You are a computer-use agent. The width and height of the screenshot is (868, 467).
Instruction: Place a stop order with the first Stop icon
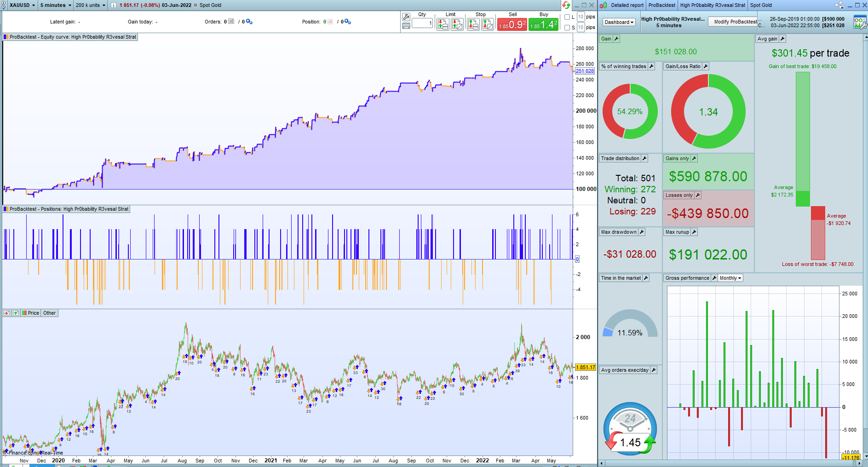click(473, 24)
